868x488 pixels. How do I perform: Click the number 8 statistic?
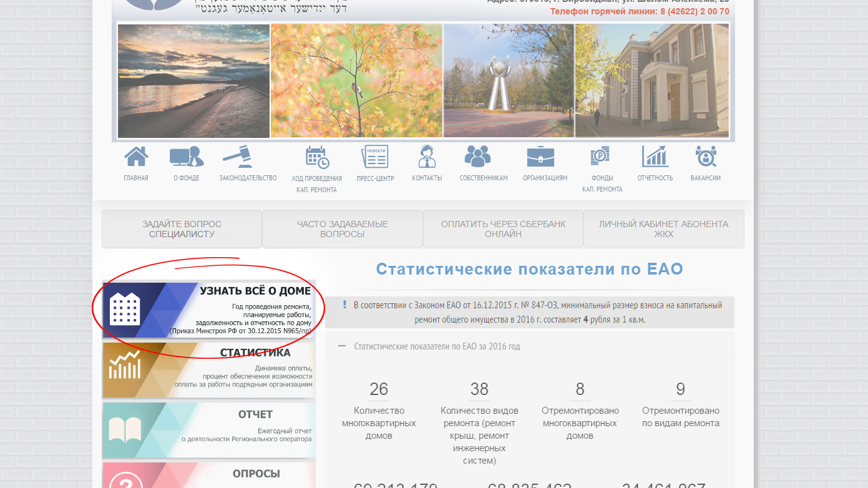pos(580,389)
